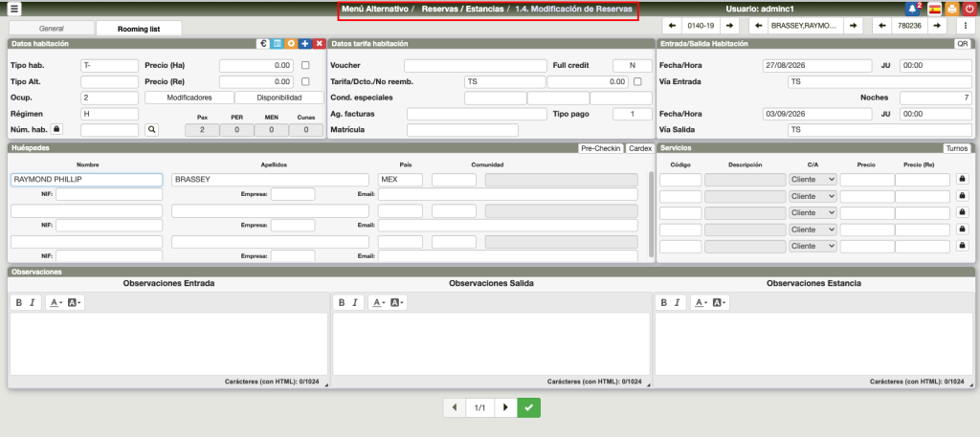
Task: Select the Rooming list tab
Action: point(140,29)
